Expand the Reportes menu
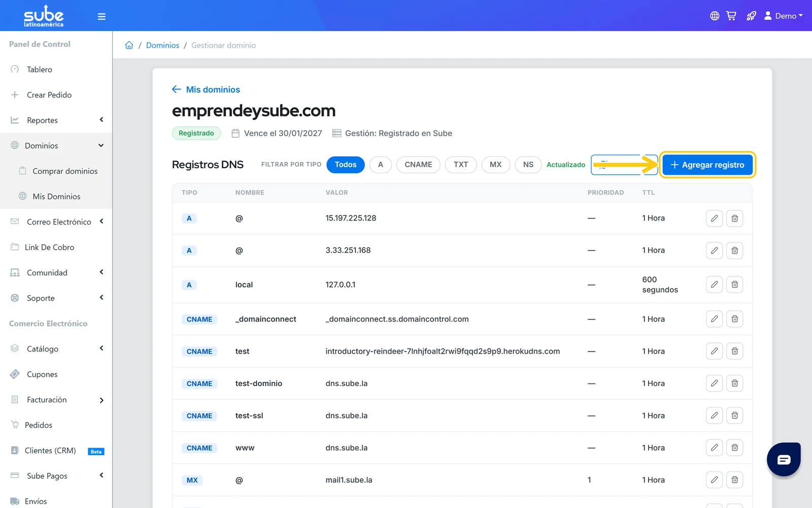Viewport: 812px width, 508px height. pyautogui.click(x=56, y=120)
